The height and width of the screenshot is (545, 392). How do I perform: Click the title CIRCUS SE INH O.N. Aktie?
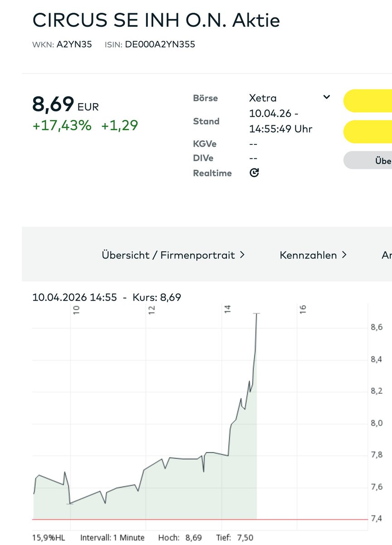(156, 20)
